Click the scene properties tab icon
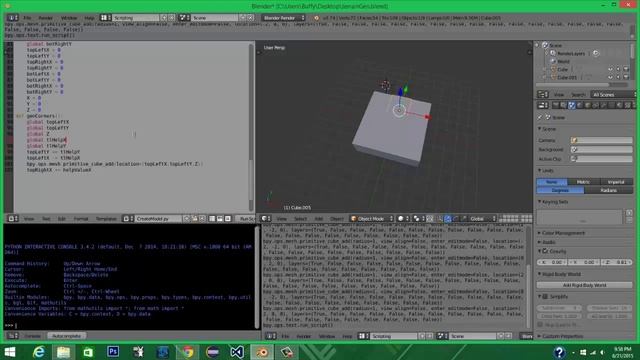Screen dimensions: 640x360 [571, 105]
